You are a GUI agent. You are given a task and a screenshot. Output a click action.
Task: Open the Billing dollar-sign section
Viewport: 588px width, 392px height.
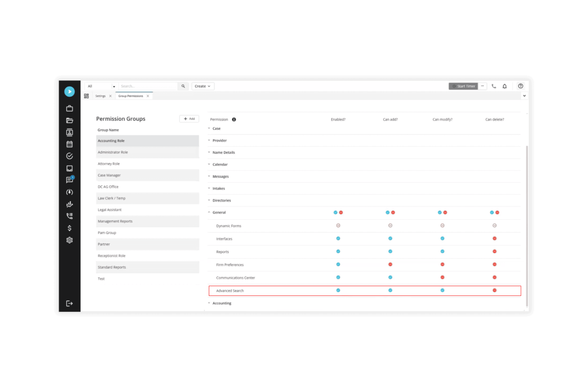pyautogui.click(x=69, y=228)
